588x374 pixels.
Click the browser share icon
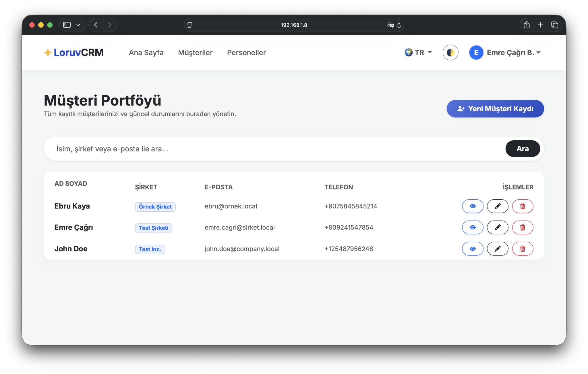[x=526, y=25]
